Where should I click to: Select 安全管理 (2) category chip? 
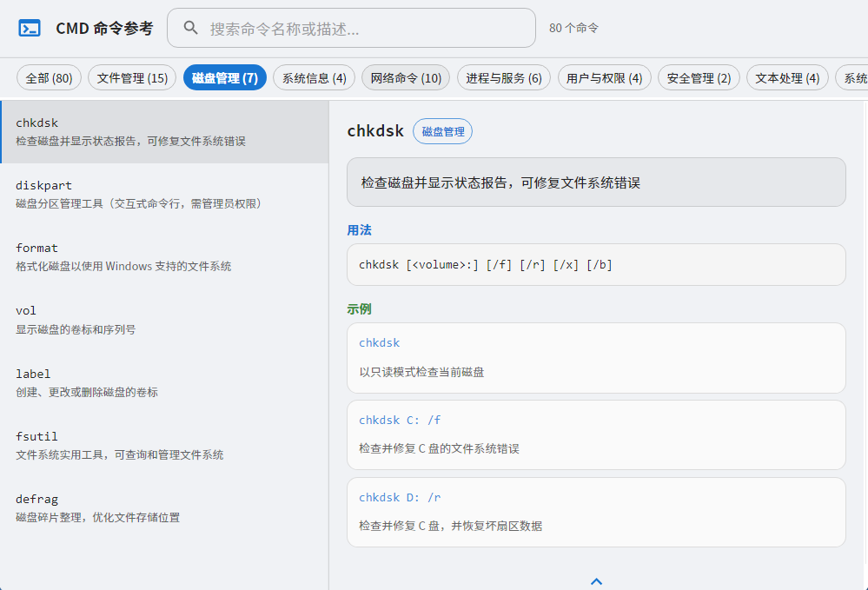pyautogui.click(x=699, y=78)
